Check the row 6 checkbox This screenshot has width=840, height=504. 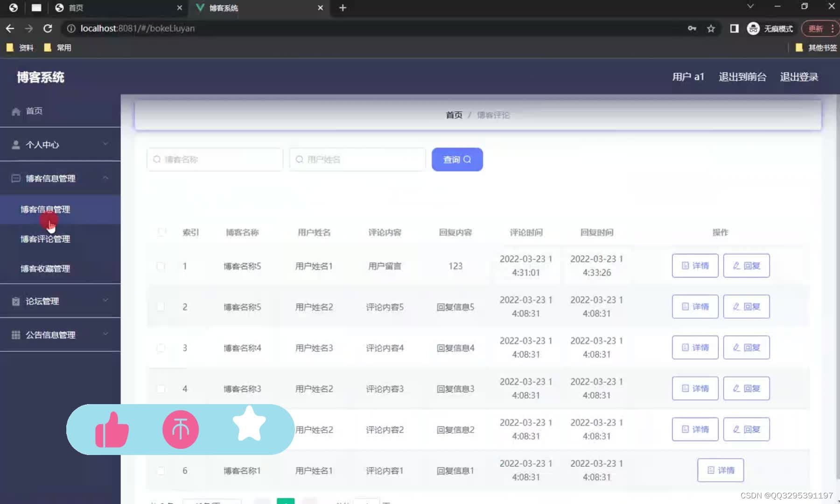coord(161,470)
